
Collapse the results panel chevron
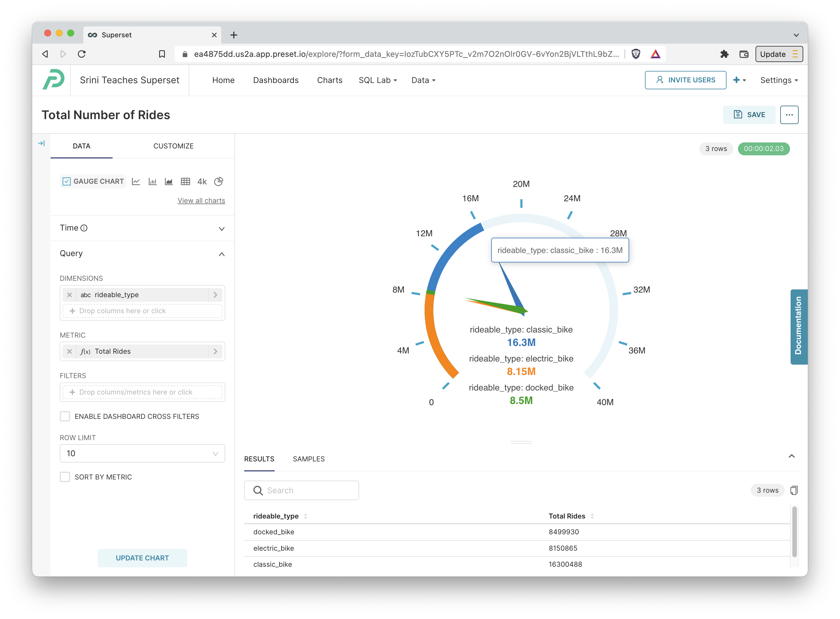(x=791, y=456)
